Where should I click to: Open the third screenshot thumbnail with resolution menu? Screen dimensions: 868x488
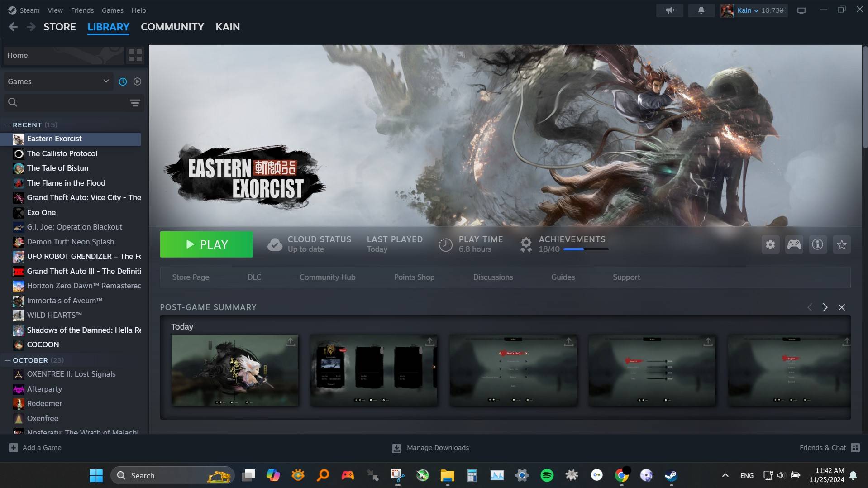click(x=513, y=370)
